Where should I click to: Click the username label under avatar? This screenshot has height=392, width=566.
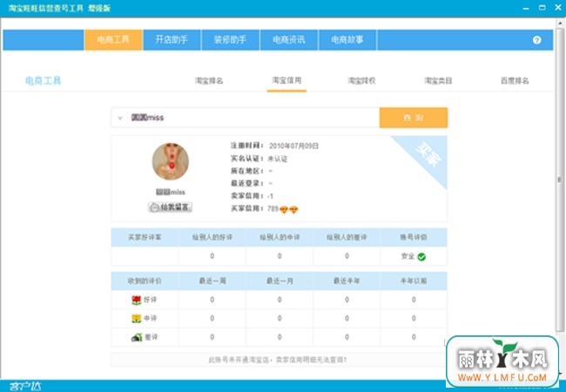tap(171, 192)
